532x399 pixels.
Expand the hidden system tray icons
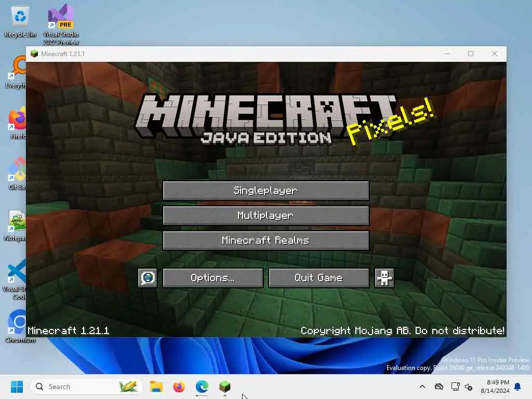[x=422, y=387]
